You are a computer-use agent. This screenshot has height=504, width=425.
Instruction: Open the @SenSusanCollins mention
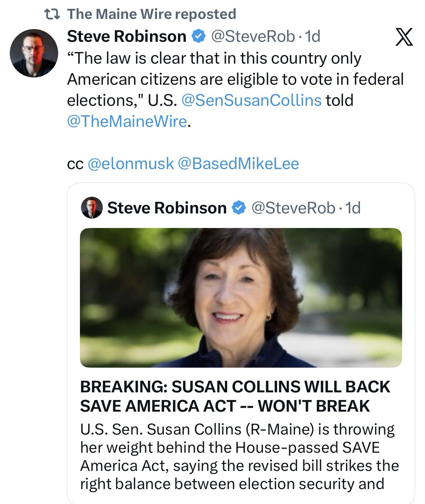click(251, 100)
